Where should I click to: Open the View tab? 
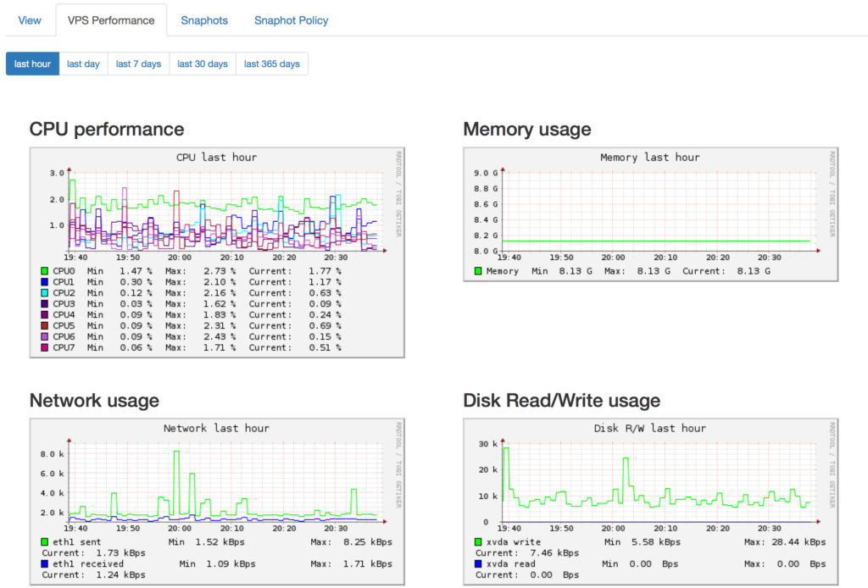click(x=30, y=20)
